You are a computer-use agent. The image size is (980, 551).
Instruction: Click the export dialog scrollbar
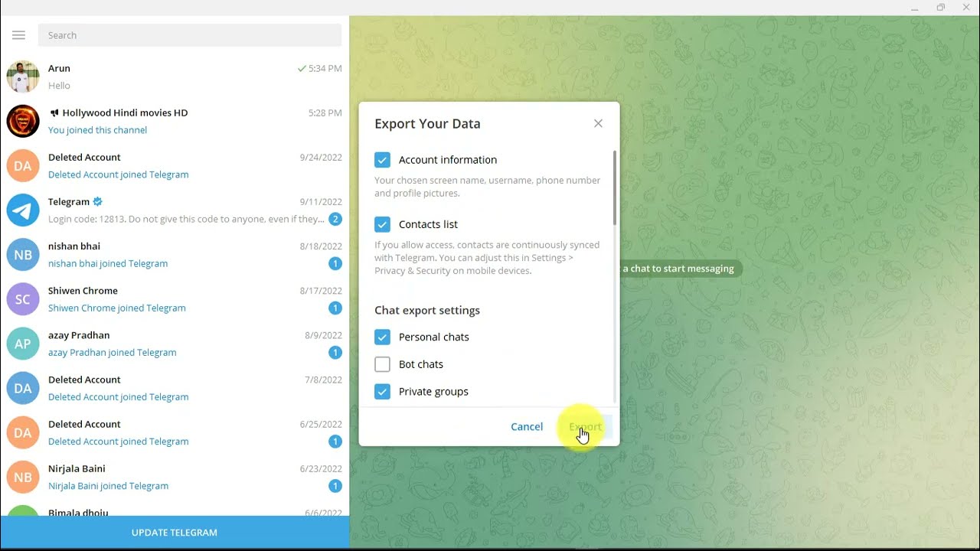click(614, 188)
